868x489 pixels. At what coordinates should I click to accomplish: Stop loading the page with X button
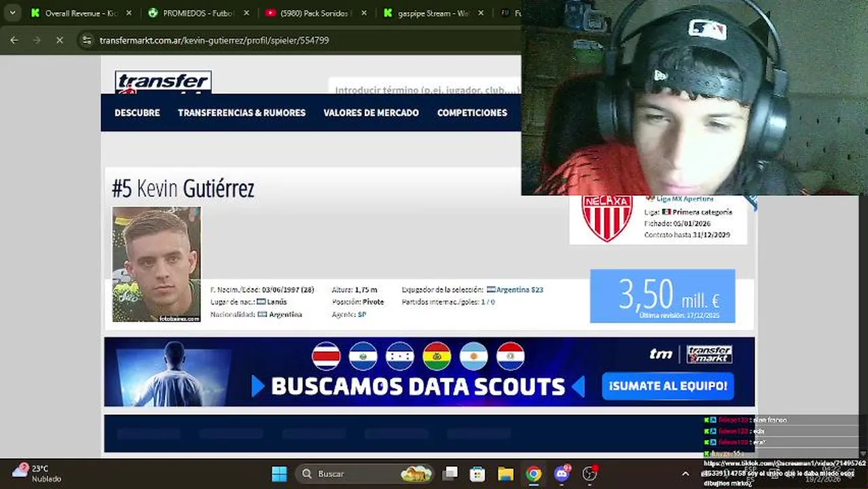(x=59, y=40)
